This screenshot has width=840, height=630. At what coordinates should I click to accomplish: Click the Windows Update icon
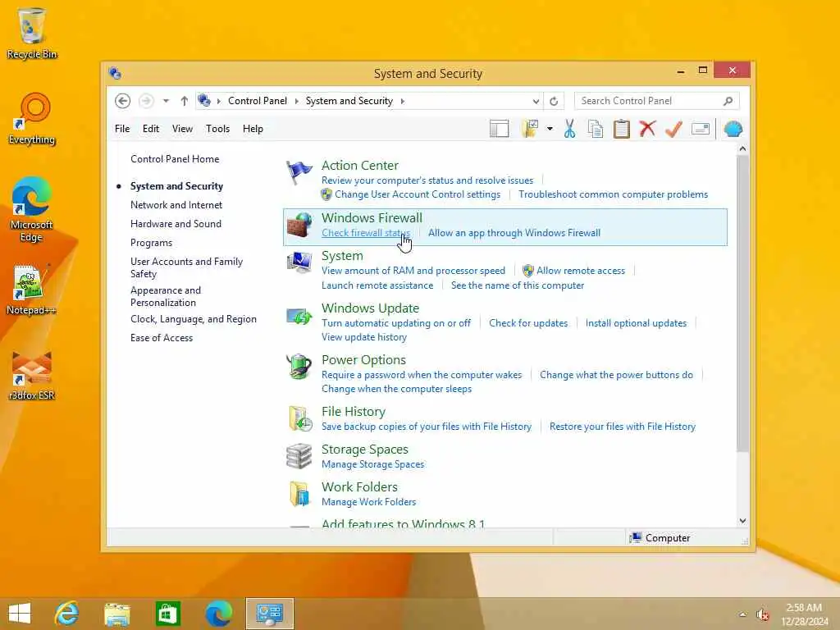pos(299,316)
